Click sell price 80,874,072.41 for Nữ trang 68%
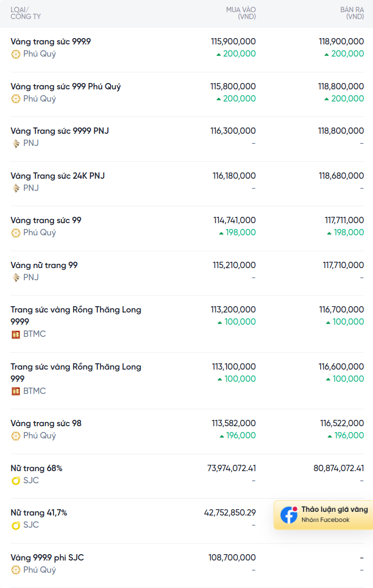This screenshot has width=373, height=588. pos(339,468)
